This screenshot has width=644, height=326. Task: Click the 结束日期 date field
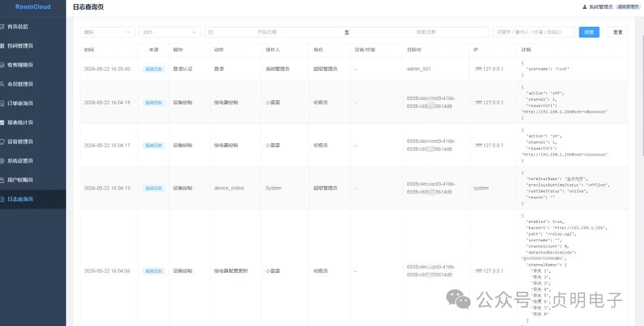426,32
